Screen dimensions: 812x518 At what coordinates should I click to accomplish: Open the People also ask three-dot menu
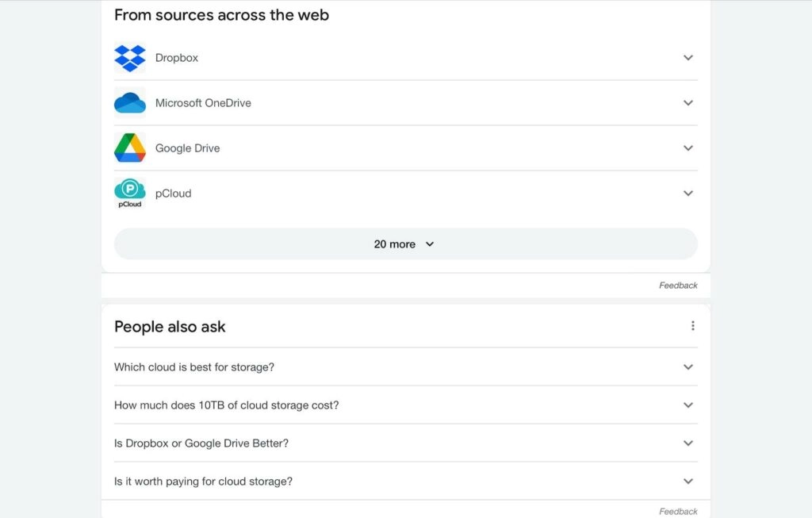(x=692, y=326)
